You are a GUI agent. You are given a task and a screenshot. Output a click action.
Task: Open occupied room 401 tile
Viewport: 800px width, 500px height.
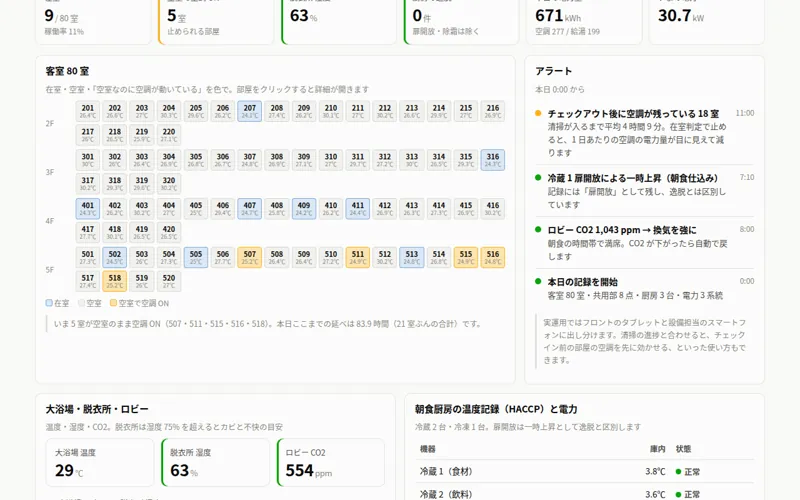click(88, 209)
